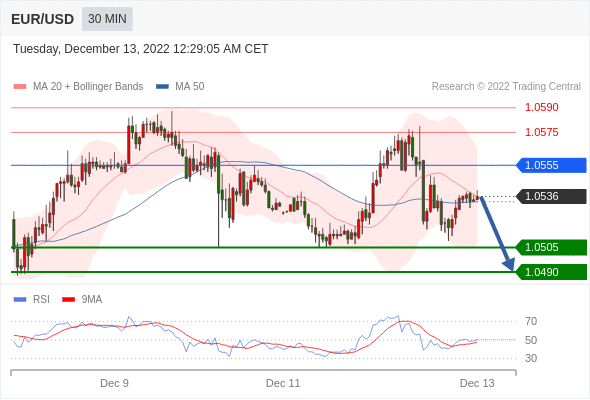Click the RSI 70 level label
The height and width of the screenshot is (400, 590).
531,321
